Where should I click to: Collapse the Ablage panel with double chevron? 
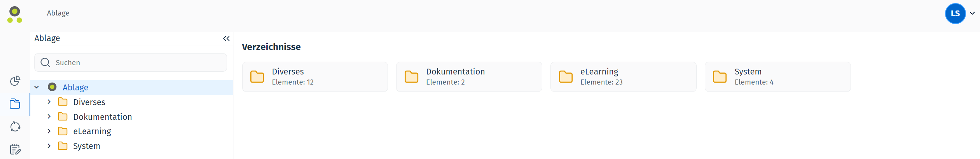[x=226, y=38]
